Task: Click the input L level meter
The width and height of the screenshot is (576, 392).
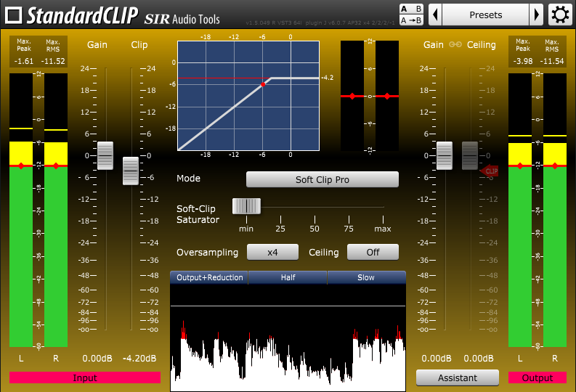Action: click(21, 210)
